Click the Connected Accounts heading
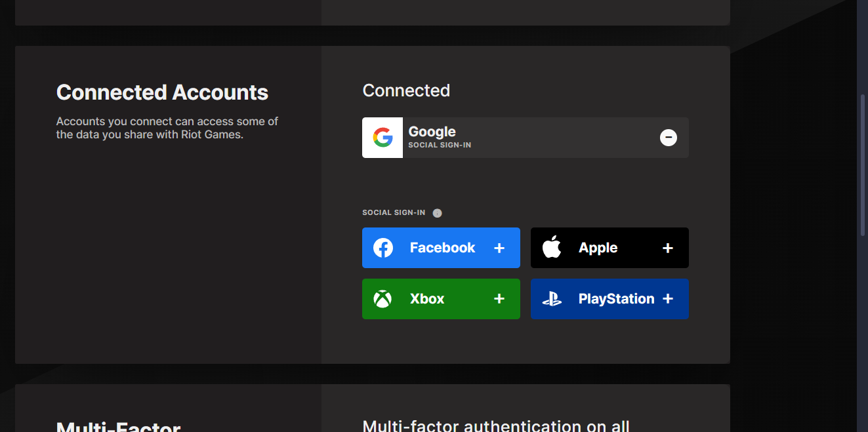 [x=162, y=92]
